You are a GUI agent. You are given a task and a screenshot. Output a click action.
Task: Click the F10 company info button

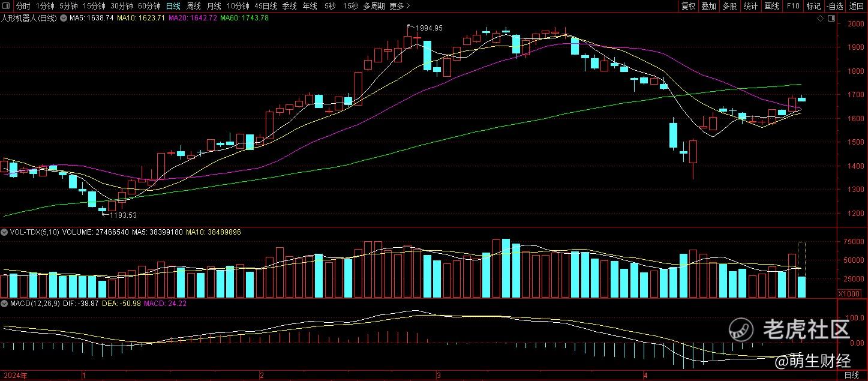pos(792,6)
